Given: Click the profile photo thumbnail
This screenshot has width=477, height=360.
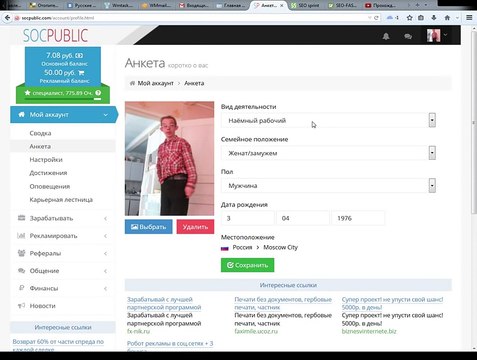Looking at the screenshot, I should 169,159.
